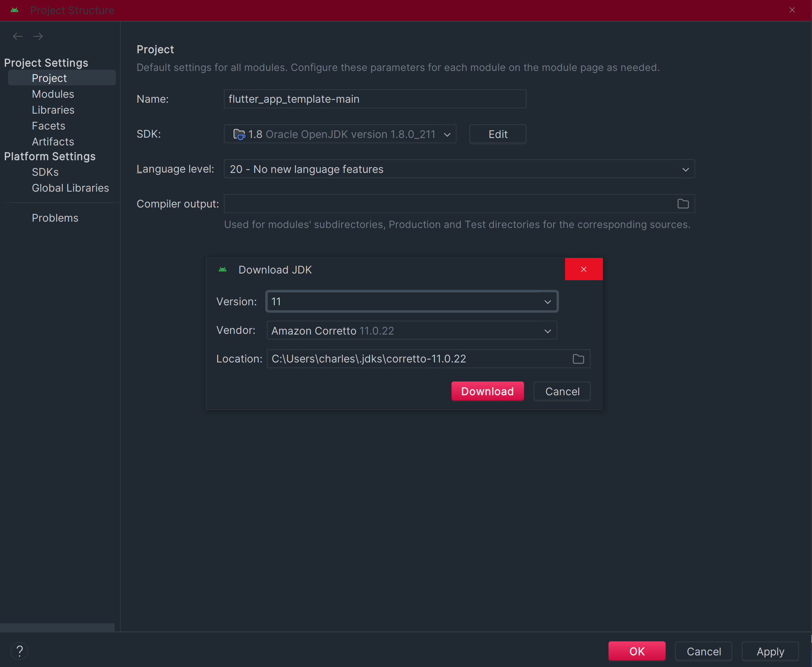Open SDKs under Platform Settings
Viewport: 812px width, 667px height.
click(x=45, y=172)
